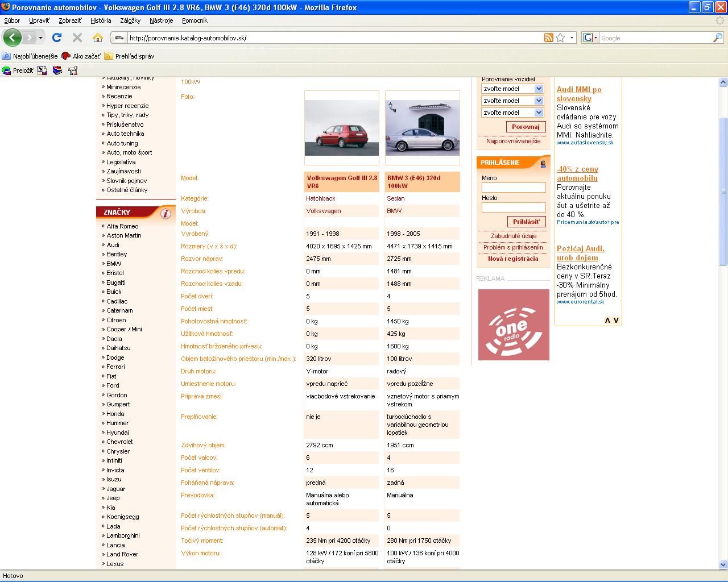Click the silver BMW 3 photo
Viewport: 728px width, 582px height.
click(x=423, y=128)
